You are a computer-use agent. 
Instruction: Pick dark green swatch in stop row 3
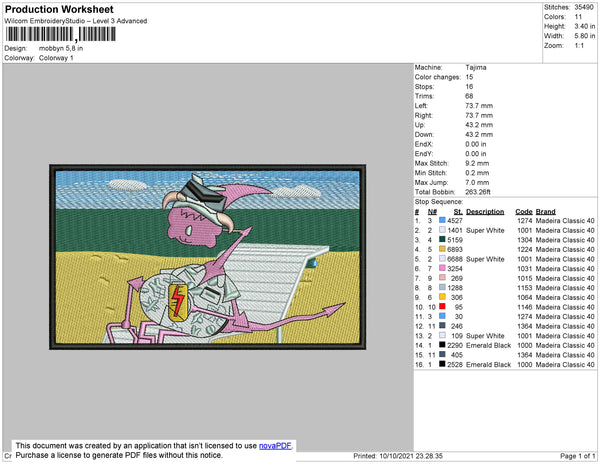(x=442, y=239)
